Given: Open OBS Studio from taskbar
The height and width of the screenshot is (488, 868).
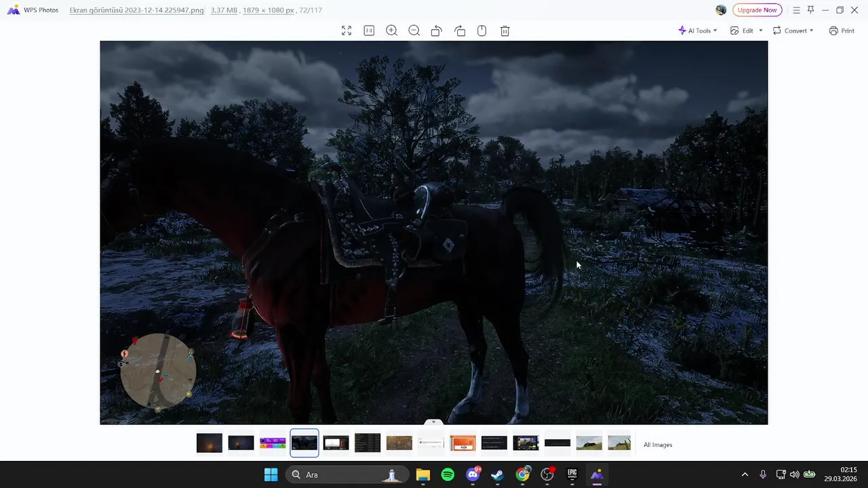Looking at the screenshot, I should click(x=547, y=474).
